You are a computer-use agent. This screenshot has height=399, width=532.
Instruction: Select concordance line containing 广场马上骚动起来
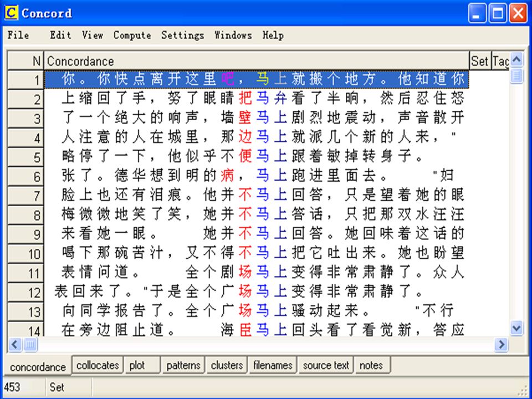coord(257,311)
